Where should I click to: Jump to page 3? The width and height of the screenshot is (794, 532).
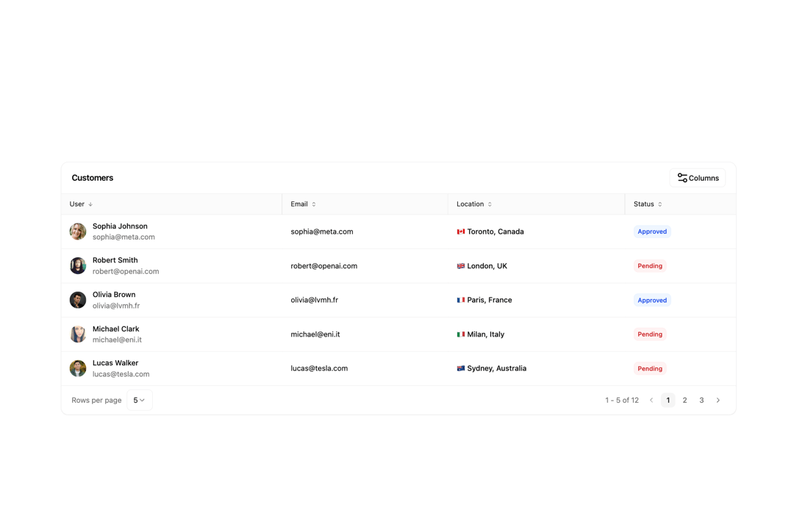tap(701, 400)
